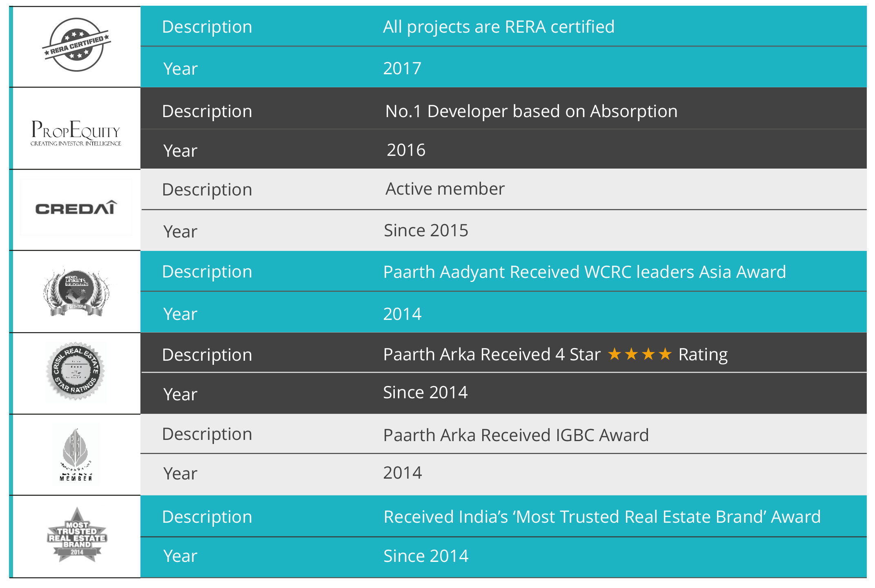Click 'Year' label in Most Trusted Brand row
This screenshot has width=875, height=588.
[180, 556]
